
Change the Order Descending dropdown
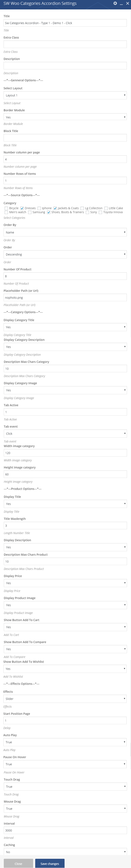(x=65, y=254)
